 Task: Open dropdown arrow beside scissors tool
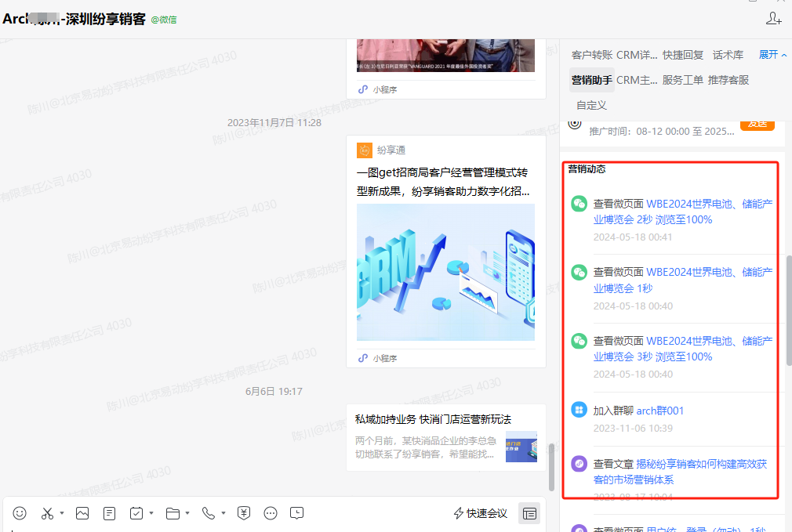[62, 513]
